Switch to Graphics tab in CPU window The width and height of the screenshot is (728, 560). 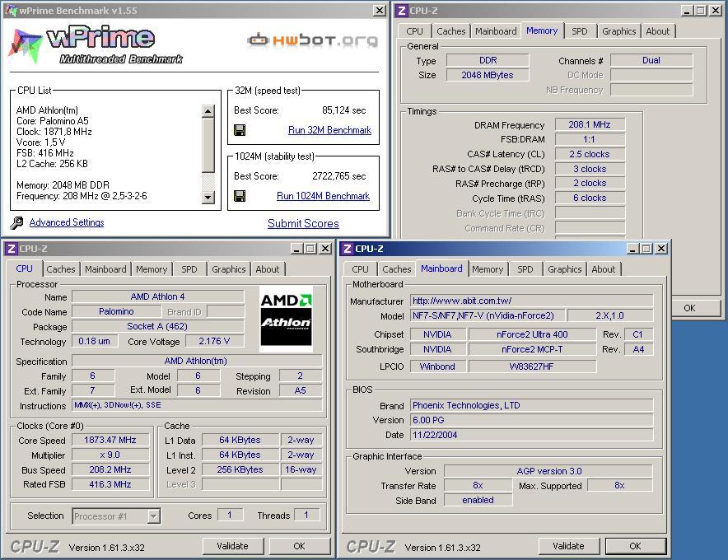[228, 269]
